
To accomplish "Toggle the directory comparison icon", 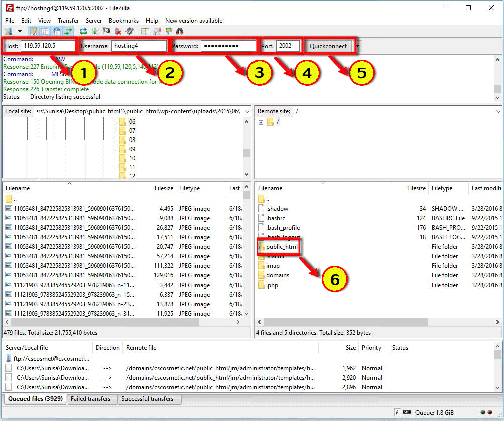I will (x=157, y=32).
